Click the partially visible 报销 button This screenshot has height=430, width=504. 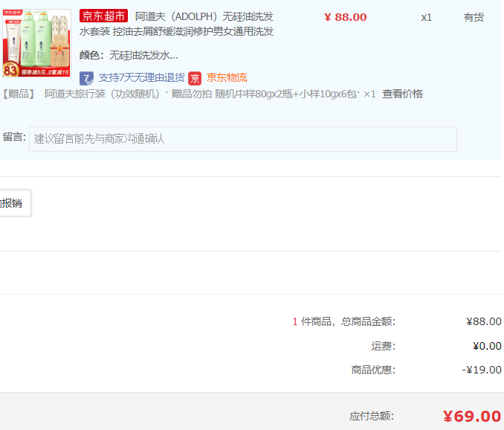click(x=14, y=203)
